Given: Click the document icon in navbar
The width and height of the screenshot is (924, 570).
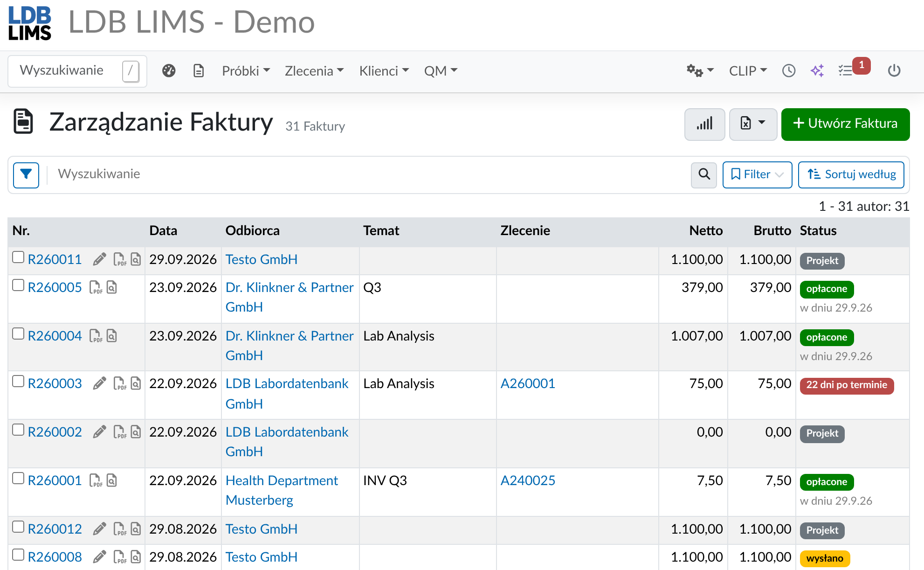Looking at the screenshot, I should tap(199, 71).
